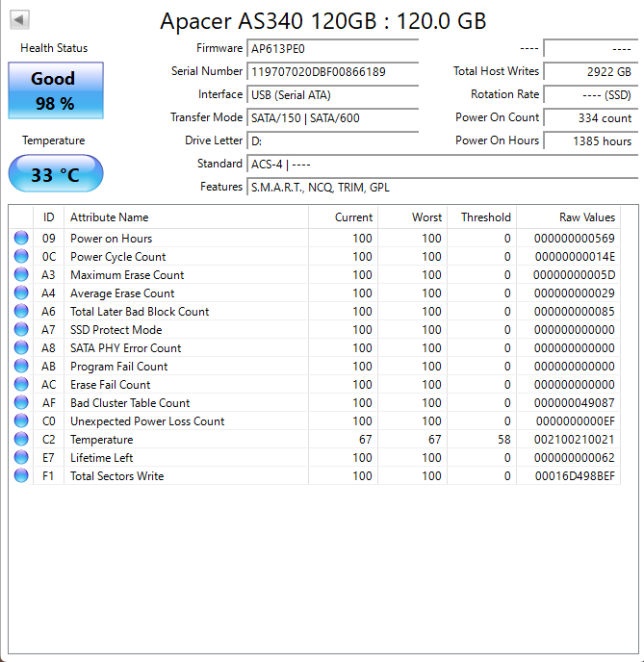Click the Attribute Name column header
This screenshot has height=662, width=644.
[186, 217]
